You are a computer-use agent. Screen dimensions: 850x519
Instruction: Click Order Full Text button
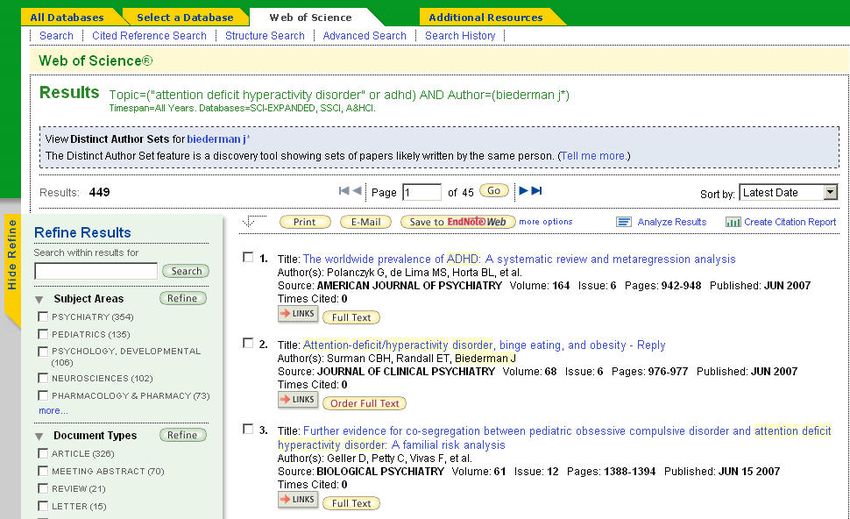pos(364,403)
